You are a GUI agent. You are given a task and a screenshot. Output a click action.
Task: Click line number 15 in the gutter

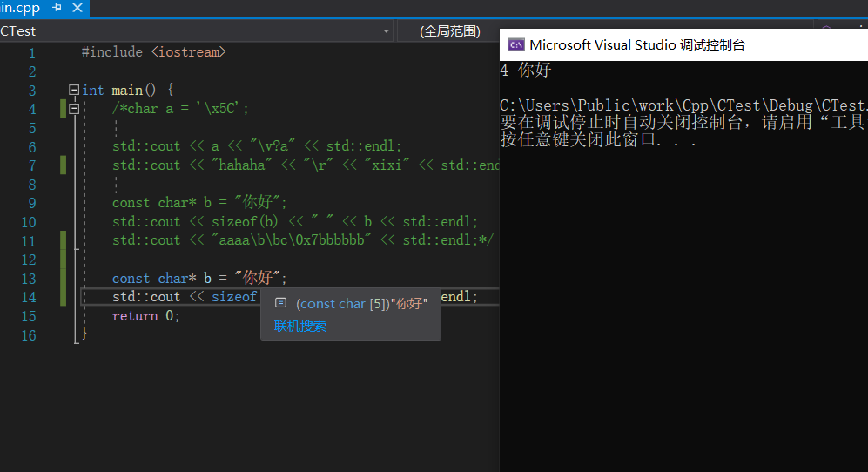[x=29, y=316]
